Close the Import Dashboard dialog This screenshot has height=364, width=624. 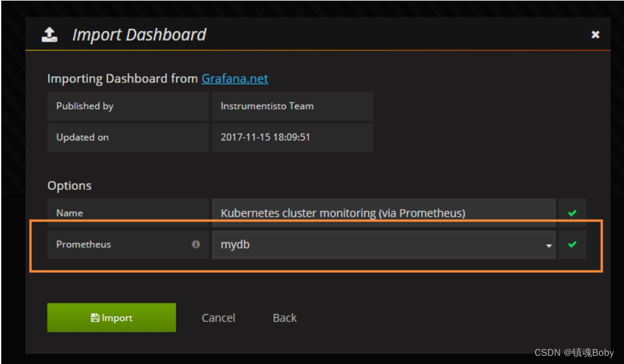pyautogui.click(x=595, y=34)
